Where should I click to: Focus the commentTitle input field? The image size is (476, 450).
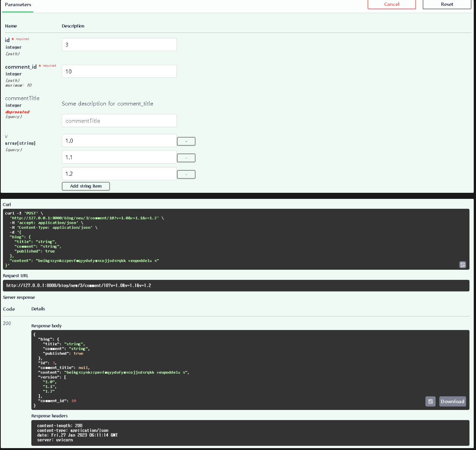coord(119,121)
